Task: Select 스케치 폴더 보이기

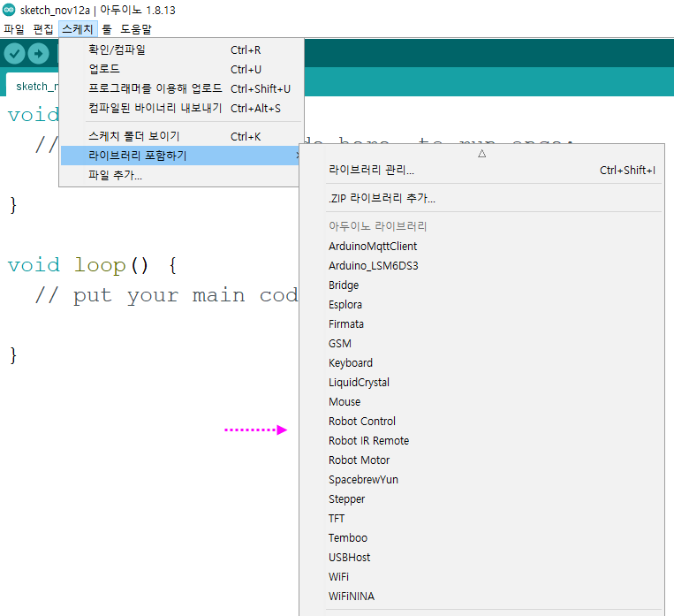Action: point(181,136)
